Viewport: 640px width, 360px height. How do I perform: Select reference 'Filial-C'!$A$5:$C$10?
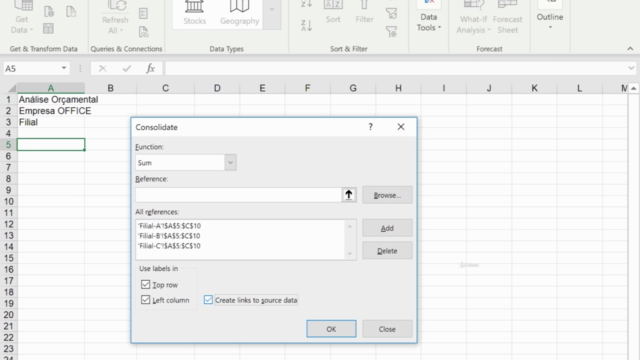169,246
